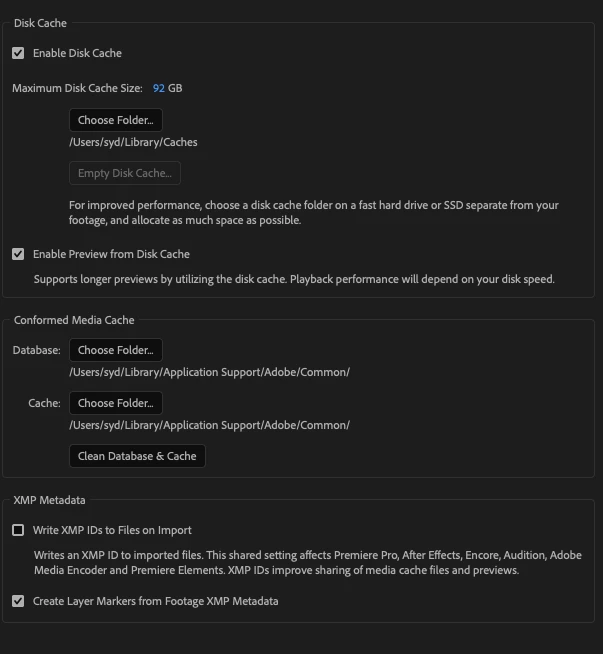The width and height of the screenshot is (603, 654).
Task: Click the /Users/syd/Library/Caches path text
Action: pos(133,142)
